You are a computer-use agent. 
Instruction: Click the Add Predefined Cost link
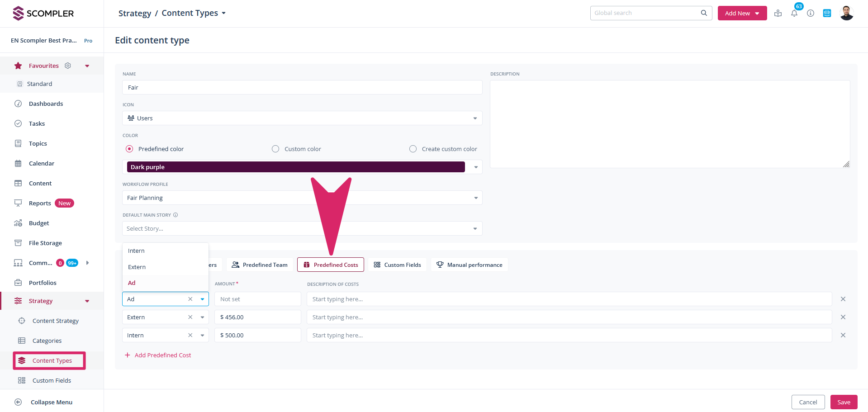click(x=162, y=355)
